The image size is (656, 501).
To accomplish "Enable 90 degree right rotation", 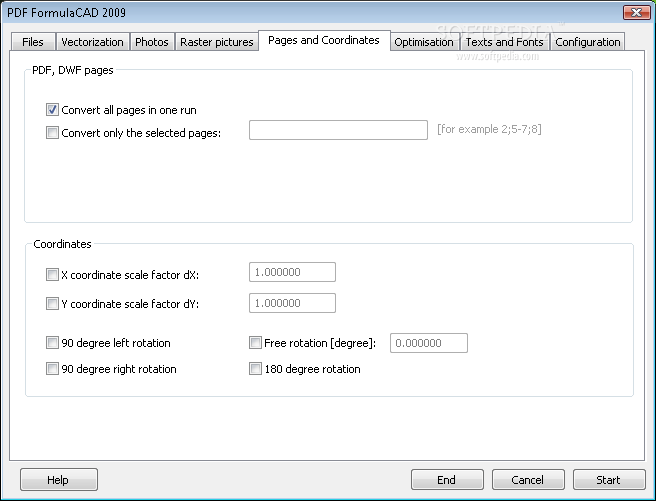I will tap(52, 369).
